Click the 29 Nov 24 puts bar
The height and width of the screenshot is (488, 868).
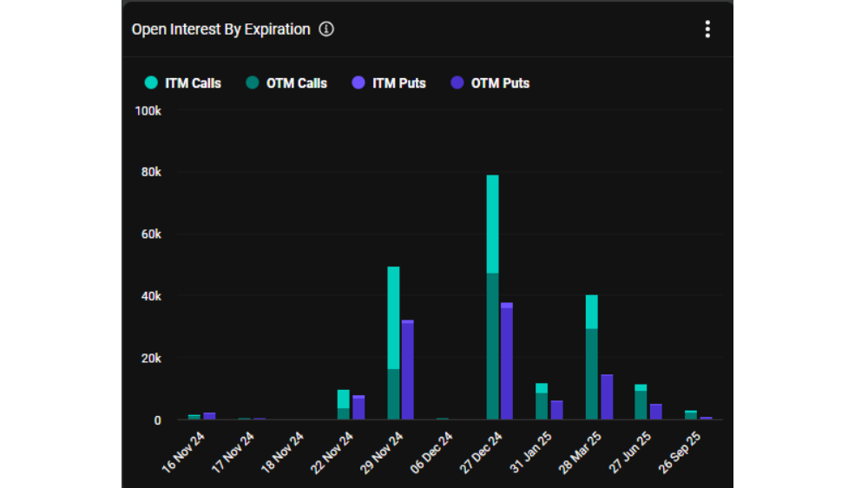click(407, 370)
